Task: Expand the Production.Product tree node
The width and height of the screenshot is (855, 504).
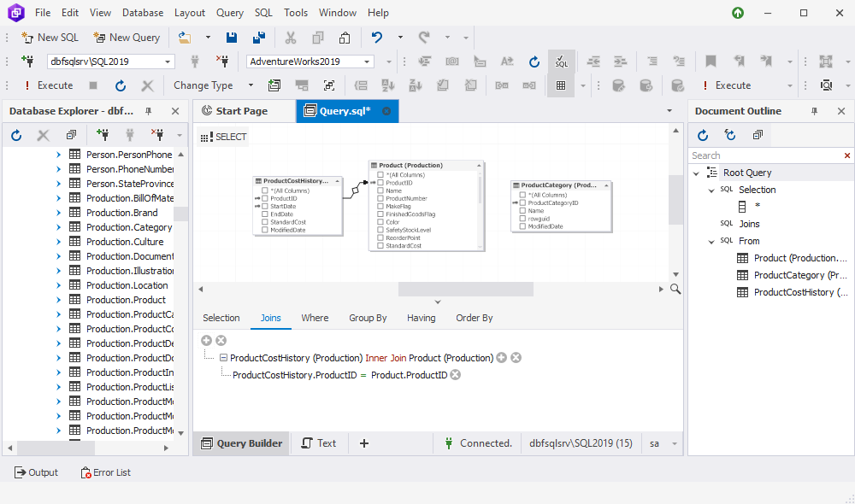Action: pos(59,300)
